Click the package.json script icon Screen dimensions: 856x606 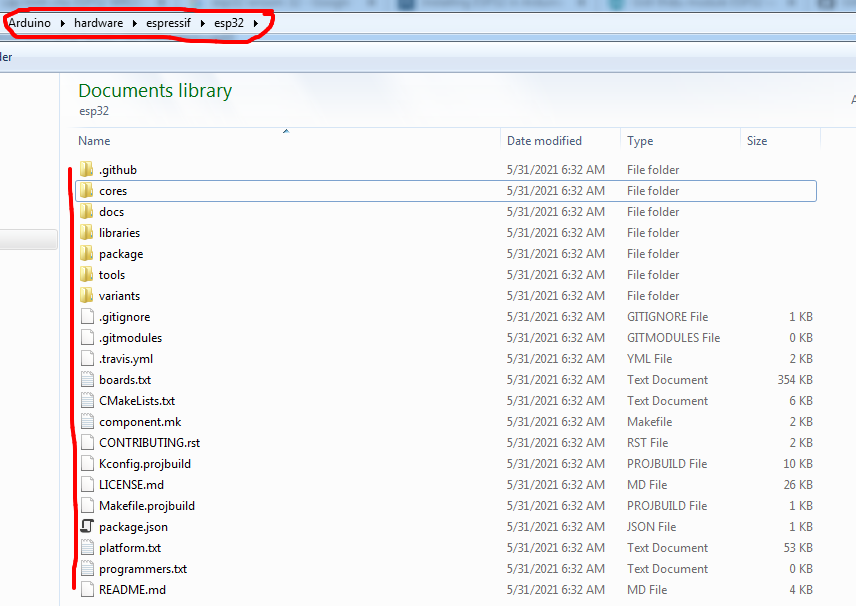(87, 526)
